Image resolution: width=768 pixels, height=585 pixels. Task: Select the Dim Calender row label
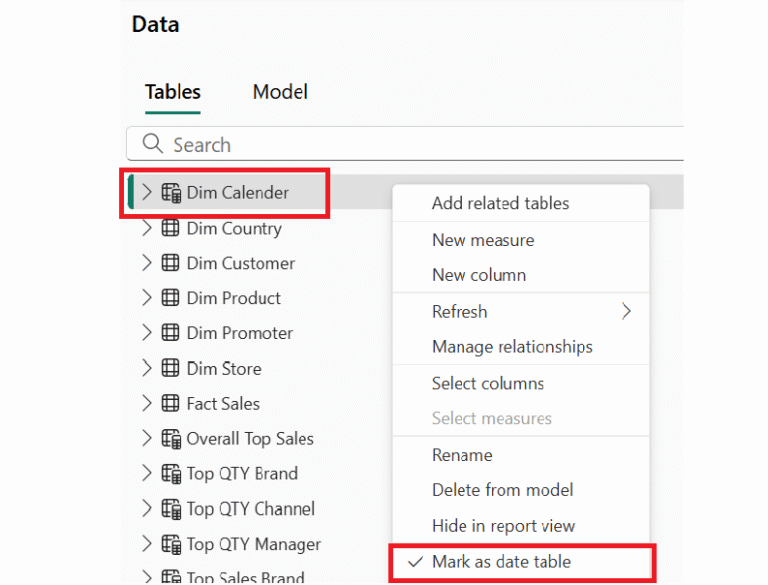point(238,193)
